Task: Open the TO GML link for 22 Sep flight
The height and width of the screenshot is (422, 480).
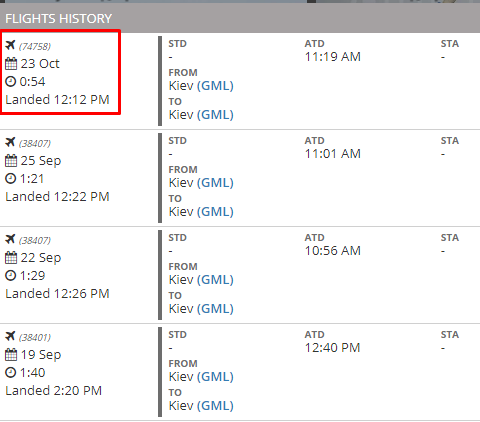Action: click(215, 309)
